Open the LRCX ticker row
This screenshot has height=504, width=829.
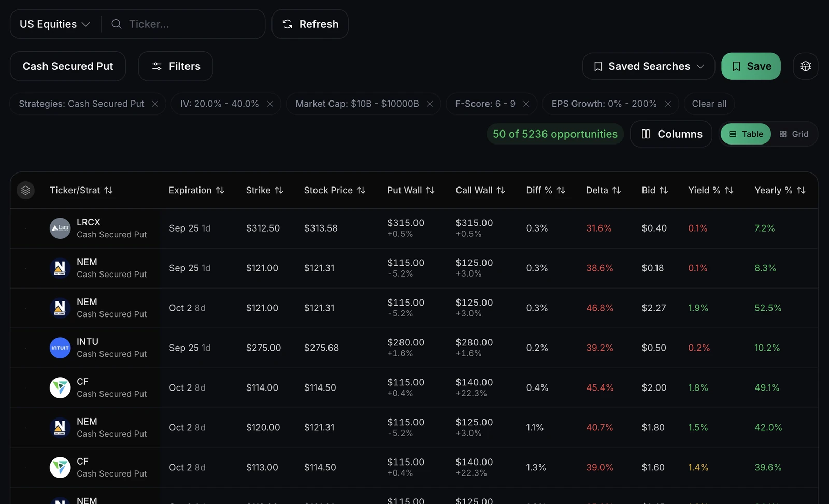click(414, 228)
